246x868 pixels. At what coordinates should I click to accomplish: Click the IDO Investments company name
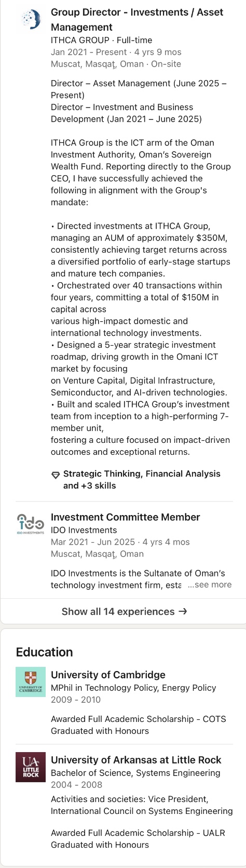[84, 530]
